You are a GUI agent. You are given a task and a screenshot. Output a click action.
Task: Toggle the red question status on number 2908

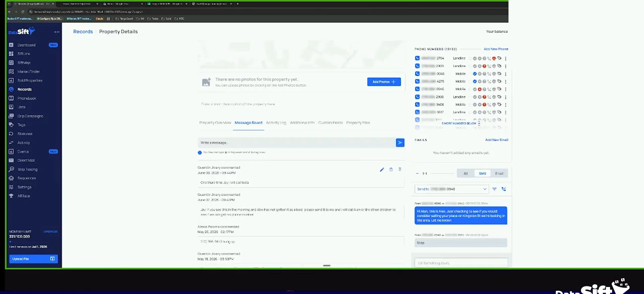(x=484, y=97)
